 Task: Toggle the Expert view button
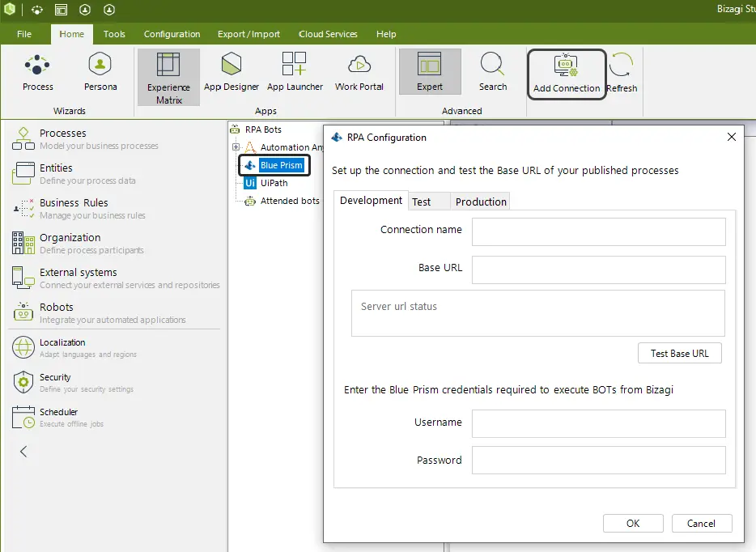pos(430,71)
